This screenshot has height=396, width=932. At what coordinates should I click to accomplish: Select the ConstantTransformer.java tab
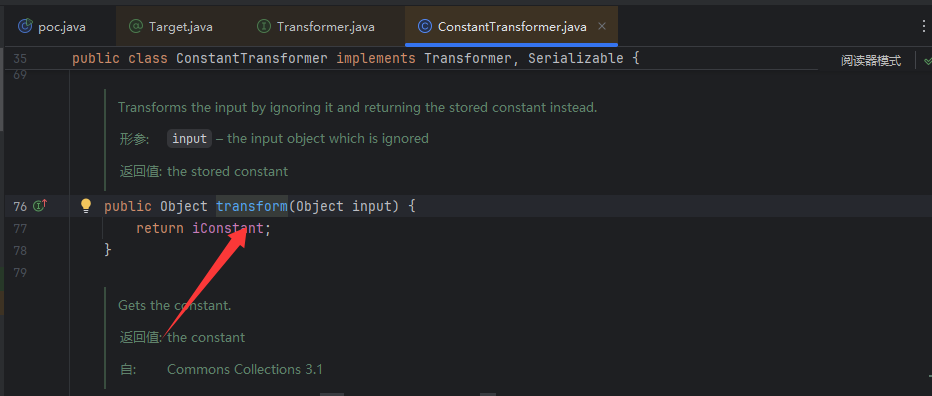tap(511, 27)
